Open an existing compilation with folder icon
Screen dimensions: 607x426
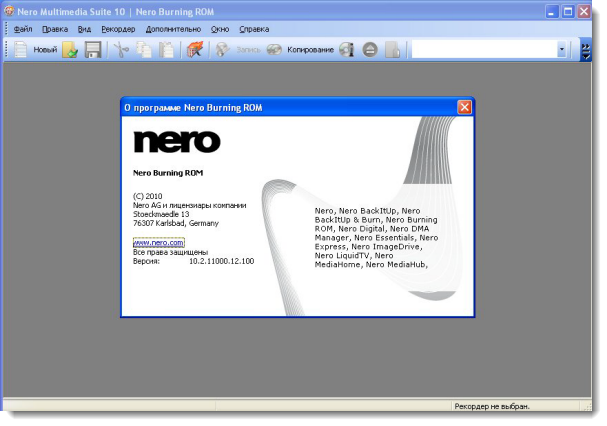click(x=70, y=50)
